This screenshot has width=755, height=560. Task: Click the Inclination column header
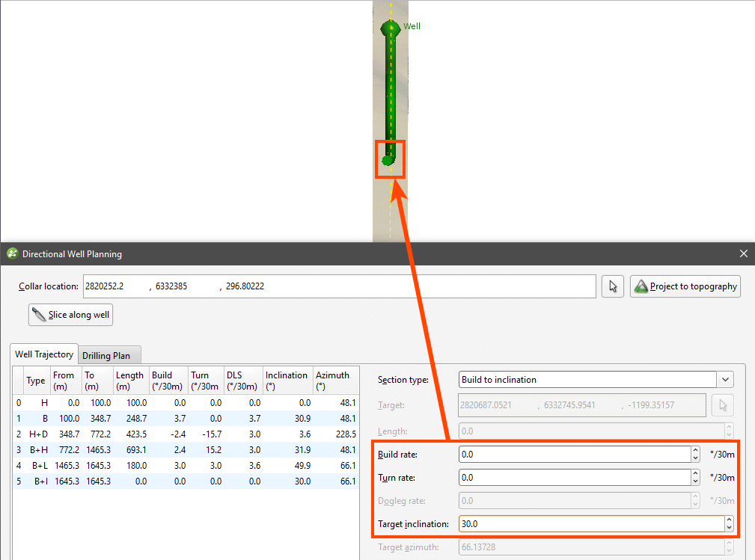[x=287, y=380]
